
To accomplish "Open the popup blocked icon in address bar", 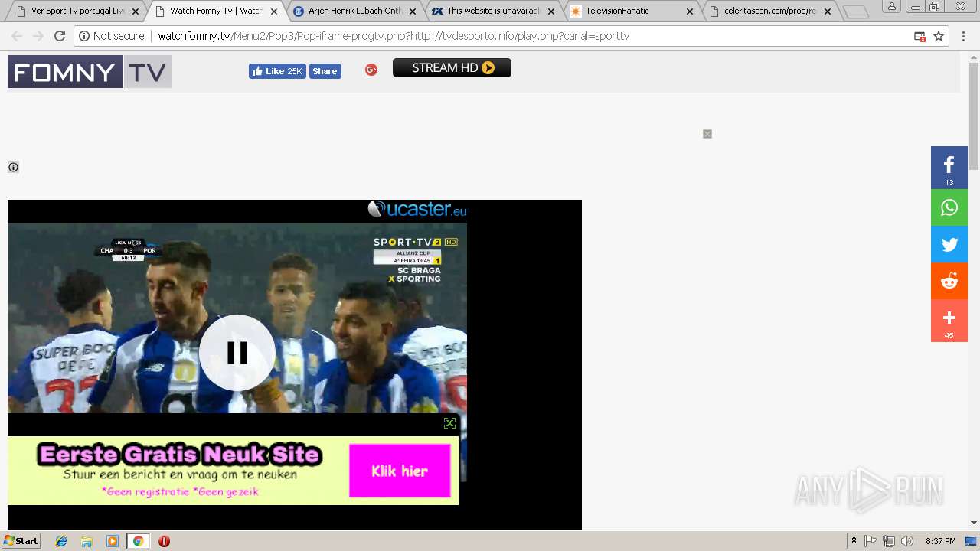I will point(920,36).
